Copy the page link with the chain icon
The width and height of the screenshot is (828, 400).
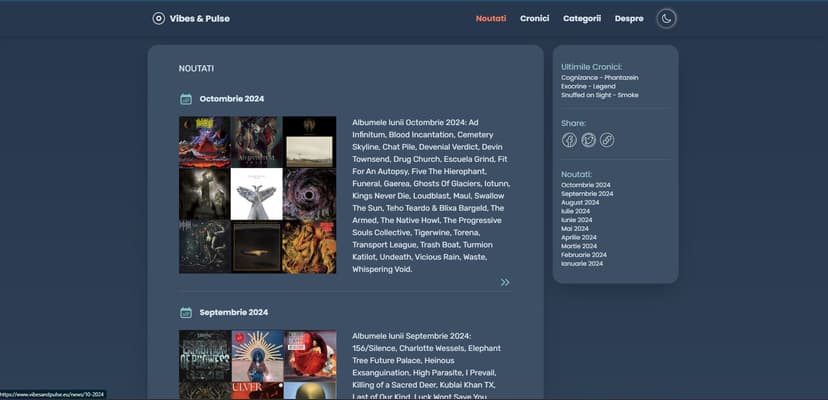(607, 140)
